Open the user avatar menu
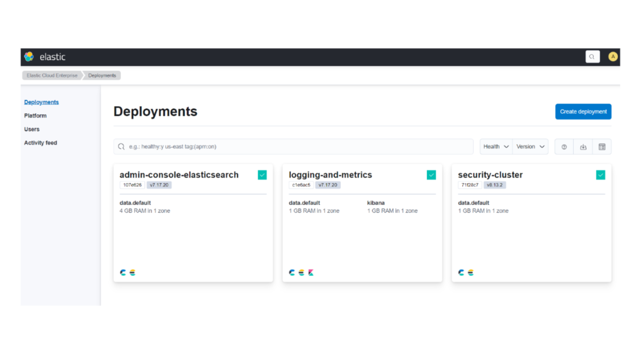Viewport: 644px width, 362px height. pyautogui.click(x=613, y=57)
